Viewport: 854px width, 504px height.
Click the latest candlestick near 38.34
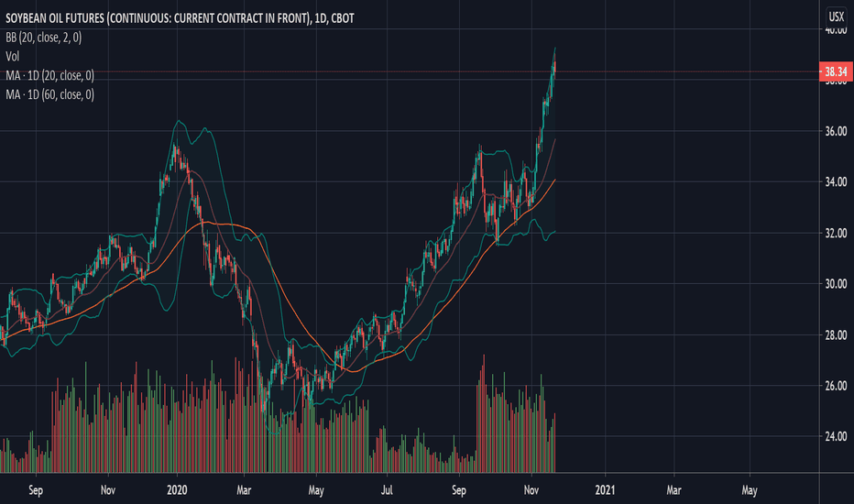[554, 65]
